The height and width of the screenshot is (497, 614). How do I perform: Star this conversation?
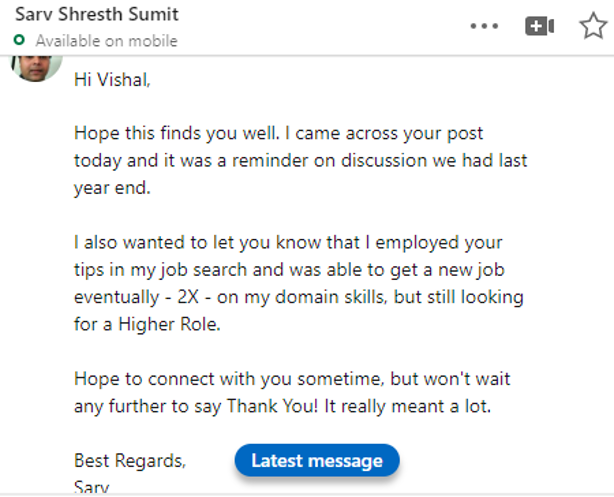(593, 26)
